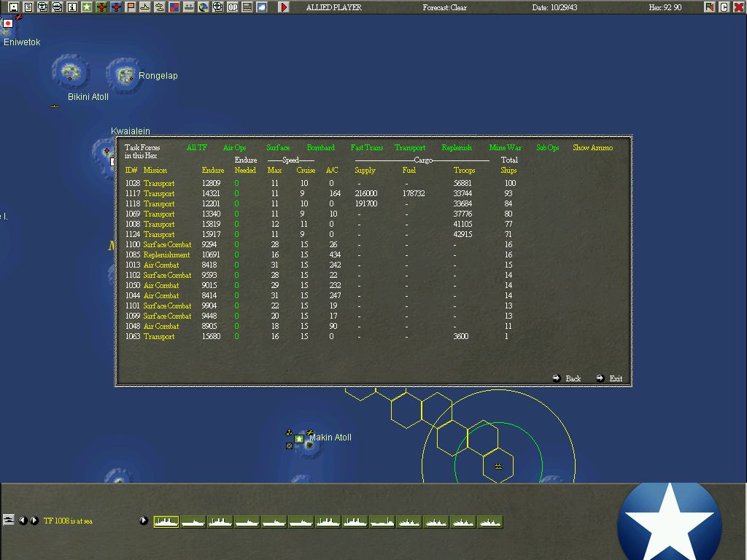Click the Rongelap island on the map
747x560 pixels.
click(125, 75)
